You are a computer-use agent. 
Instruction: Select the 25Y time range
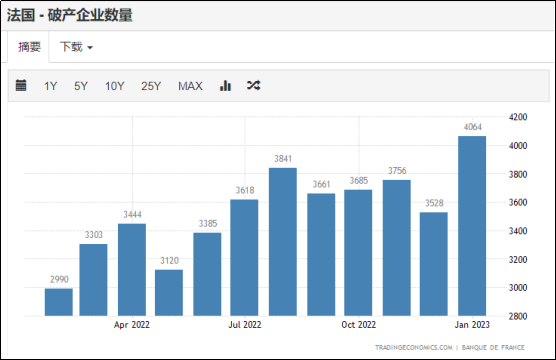tap(151, 86)
